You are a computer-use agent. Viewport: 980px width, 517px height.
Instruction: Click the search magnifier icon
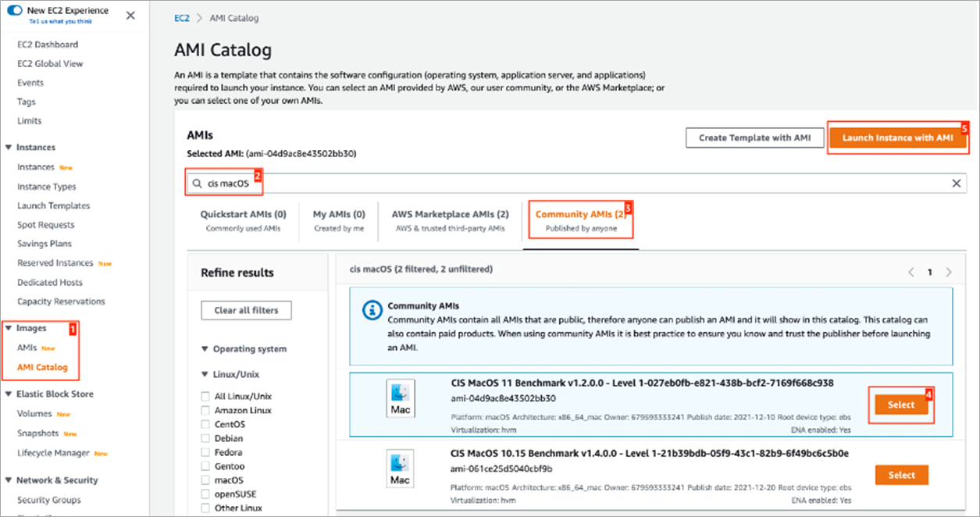tap(198, 184)
